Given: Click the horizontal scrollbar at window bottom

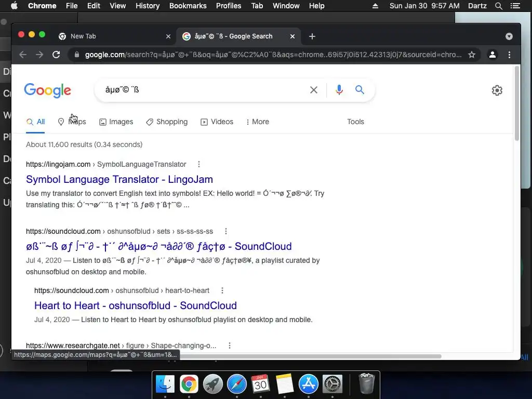Looking at the screenshot, I should coord(311,356).
